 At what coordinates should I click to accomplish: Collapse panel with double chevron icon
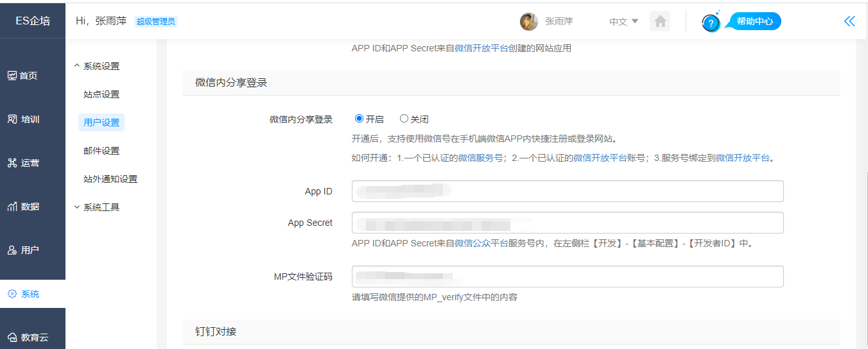click(x=849, y=21)
